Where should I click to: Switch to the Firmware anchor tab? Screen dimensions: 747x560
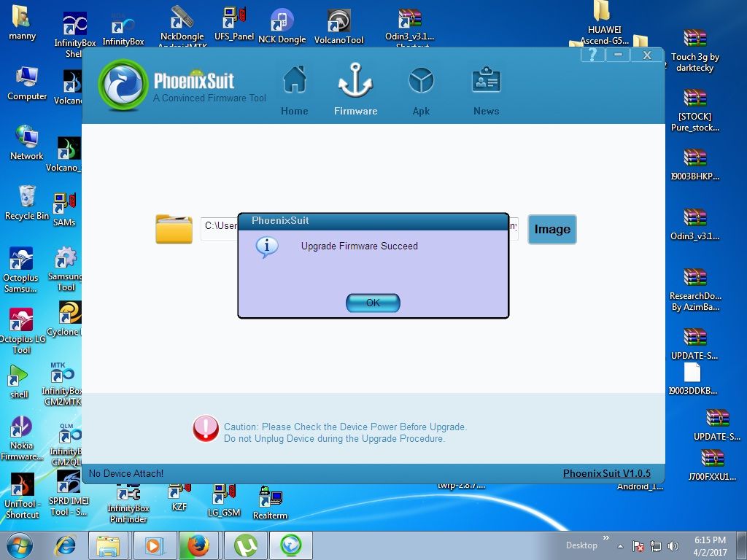(355, 90)
